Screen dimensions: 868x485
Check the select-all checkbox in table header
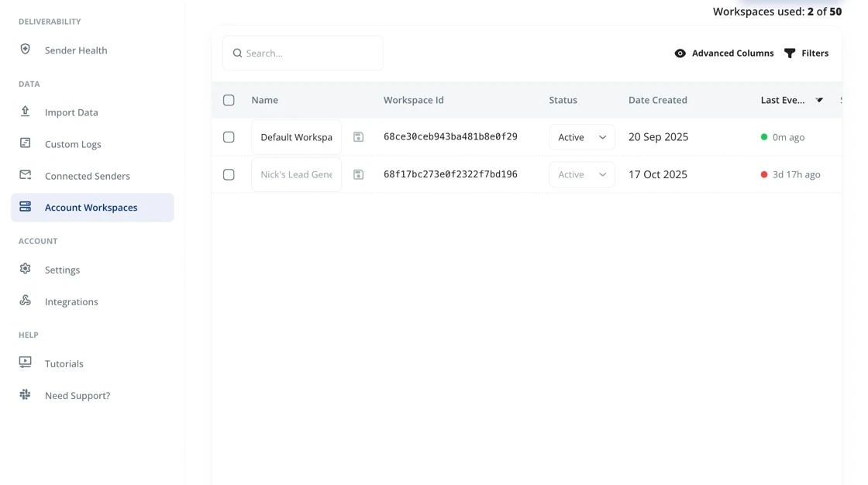[x=229, y=100]
